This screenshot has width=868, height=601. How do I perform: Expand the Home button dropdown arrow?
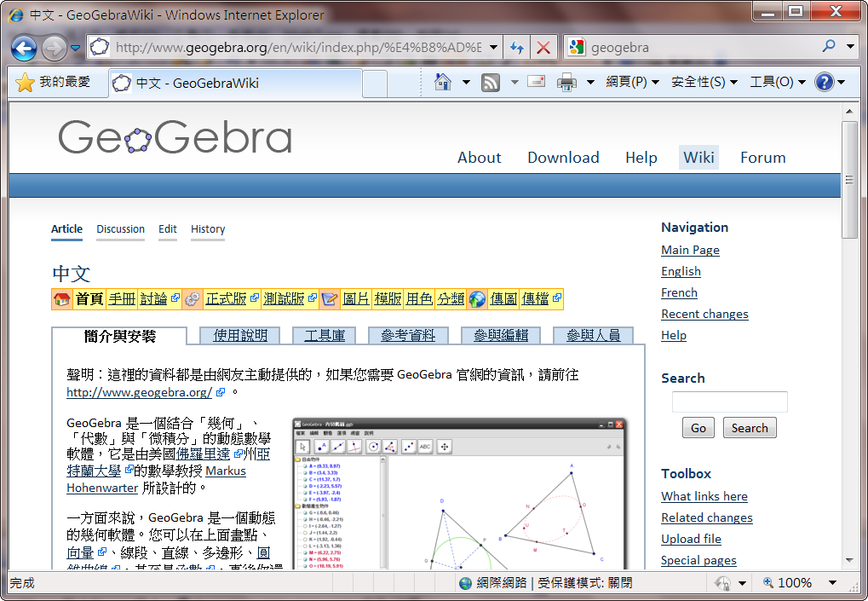[x=466, y=83]
